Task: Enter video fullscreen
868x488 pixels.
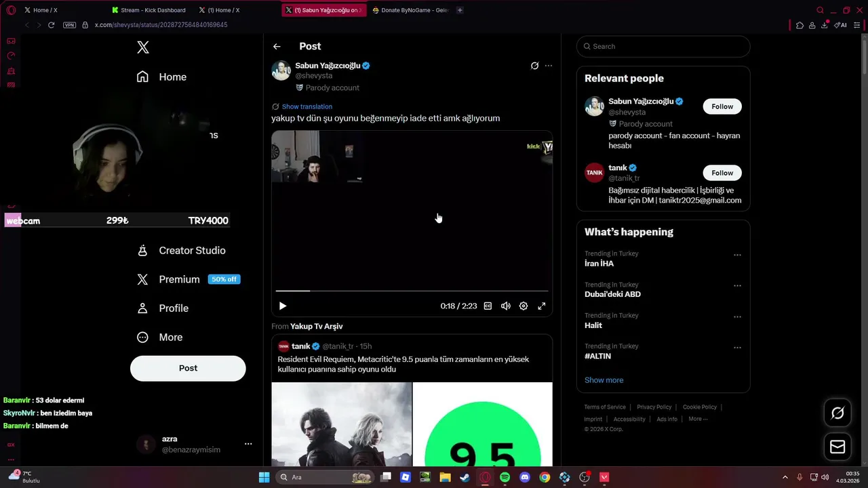Action: 542,306
